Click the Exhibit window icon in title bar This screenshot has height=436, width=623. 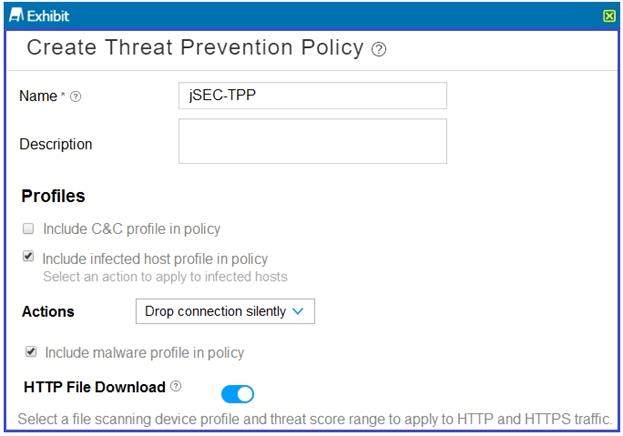tap(16, 15)
